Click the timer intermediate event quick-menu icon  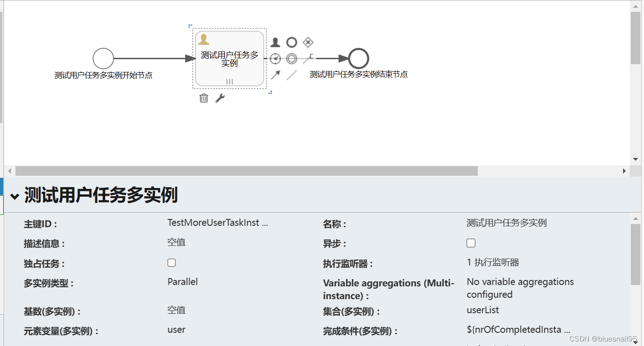click(x=275, y=59)
